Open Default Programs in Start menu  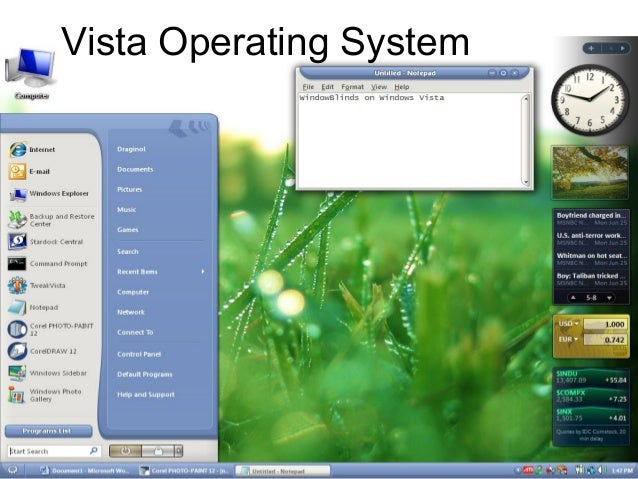[x=145, y=374]
